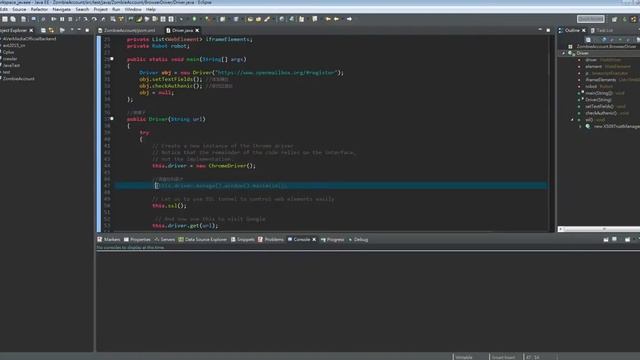Open the Snippets tab
The height and width of the screenshot is (360, 640).
242,240
